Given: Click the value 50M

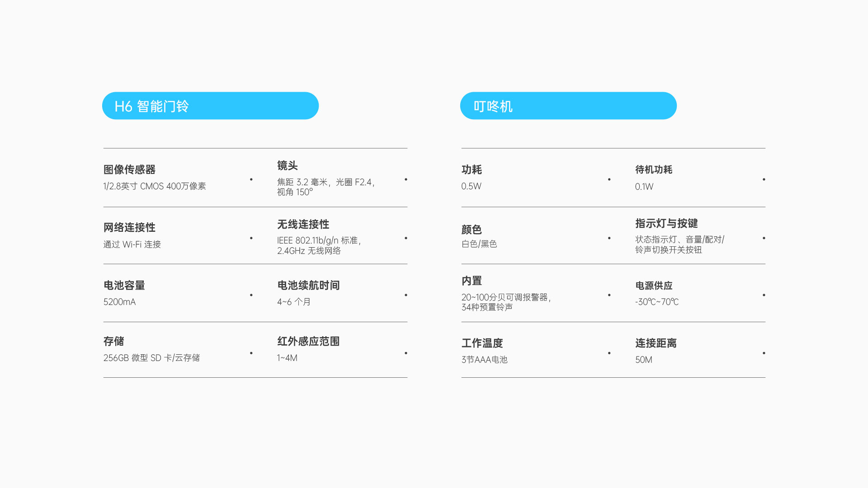Looking at the screenshot, I should (x=644, y=360).
